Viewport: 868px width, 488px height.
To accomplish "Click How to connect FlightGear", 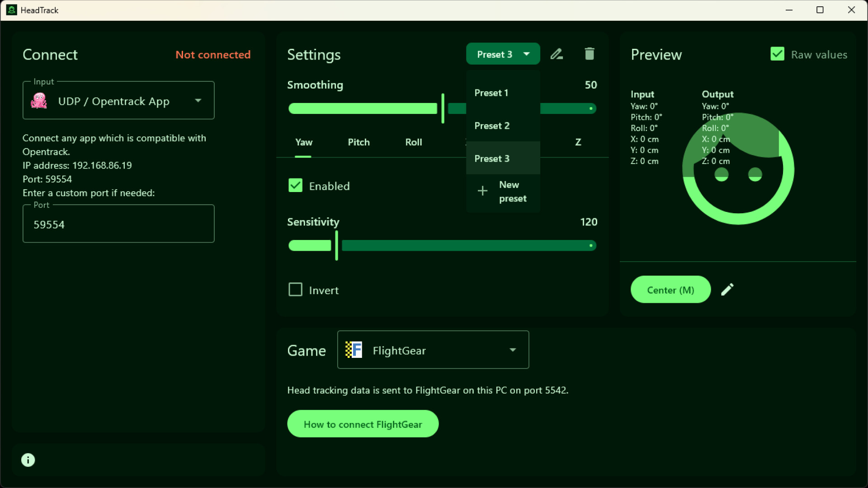I will [x=363, y=424].
